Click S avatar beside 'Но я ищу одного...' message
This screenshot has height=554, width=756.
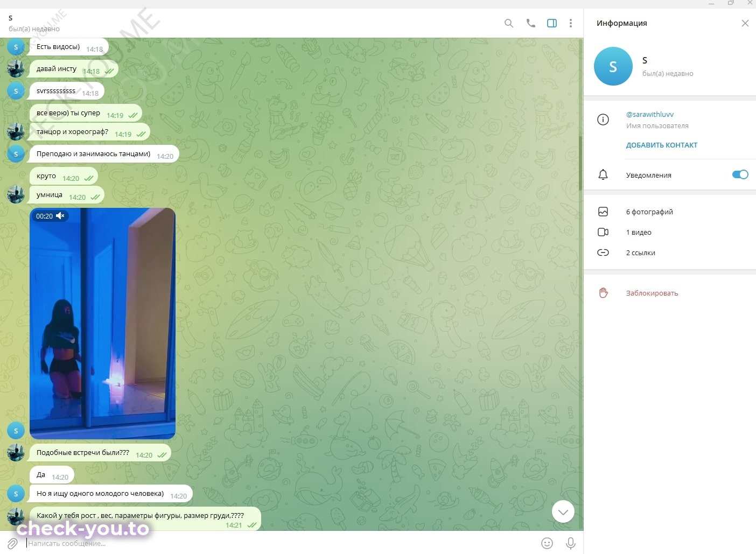(16, 494)
